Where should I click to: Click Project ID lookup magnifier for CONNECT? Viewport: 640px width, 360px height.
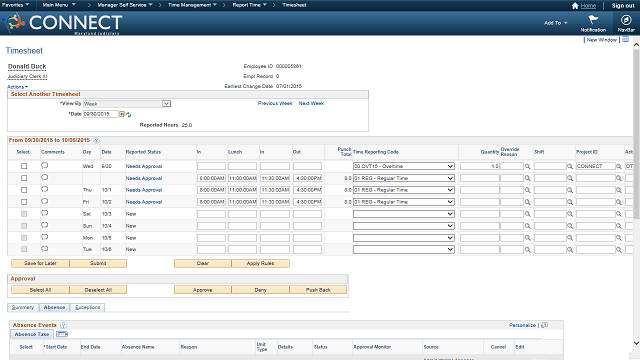[619, 167]
